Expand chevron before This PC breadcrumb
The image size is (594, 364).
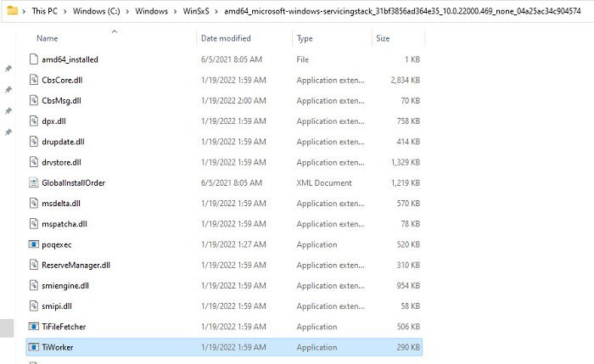(x=25, y=11)
